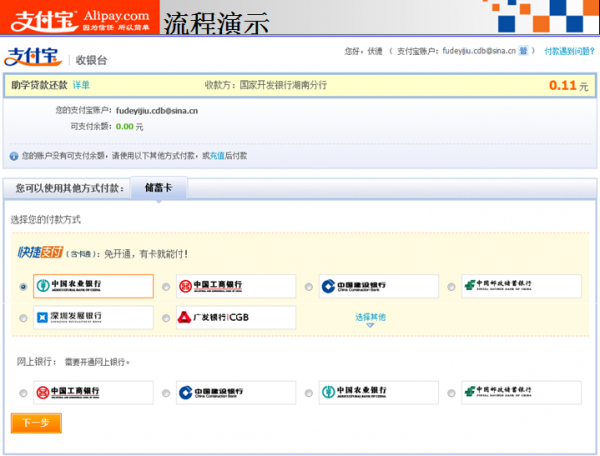The width and height of the screenshot is (600, 456).
Task: Select the Guangfa Bank CGB radio button
Action: [166, 318]
